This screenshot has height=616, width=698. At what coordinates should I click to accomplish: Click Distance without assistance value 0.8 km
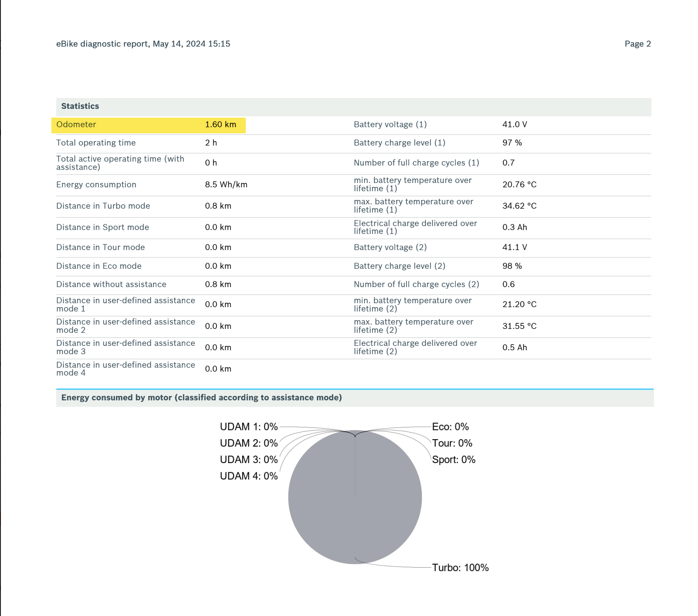[x=217, y=284]
